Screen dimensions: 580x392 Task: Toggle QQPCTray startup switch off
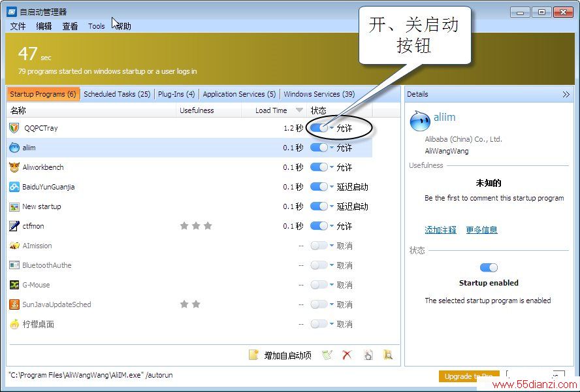point(319,128)
